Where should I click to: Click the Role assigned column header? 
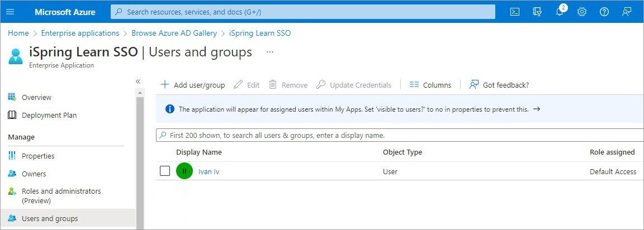612,152
